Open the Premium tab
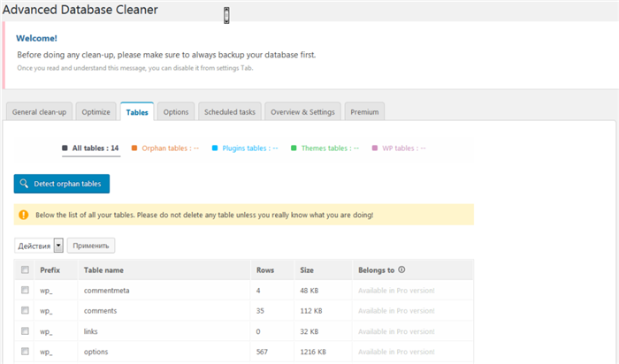The height and width of the screenshot is (364, 619). click(364, 112)
